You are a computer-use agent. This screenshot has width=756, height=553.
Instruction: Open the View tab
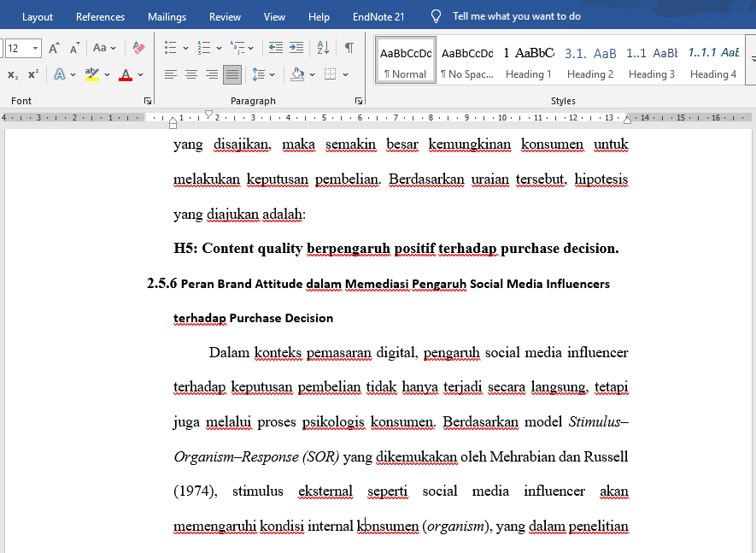pos(274,17)
